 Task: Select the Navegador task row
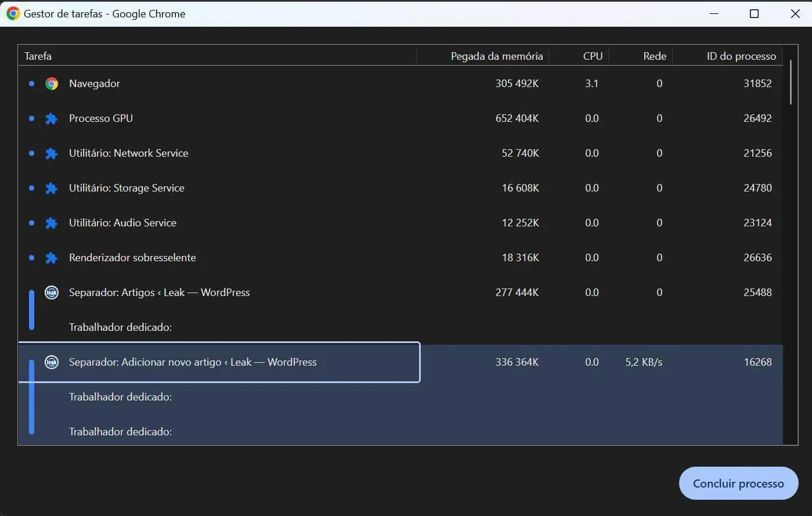point(400,84)
